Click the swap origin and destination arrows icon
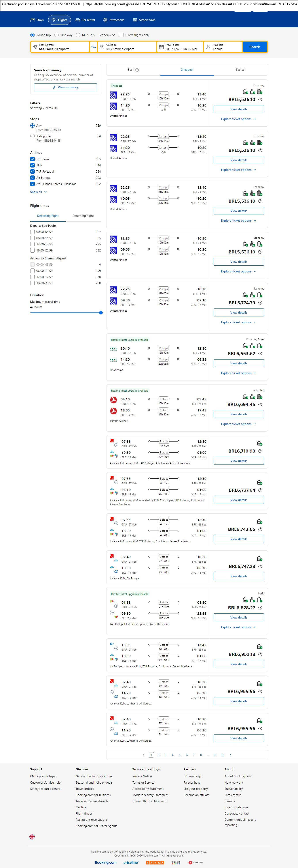298x868 pixels. pos(94,47)
